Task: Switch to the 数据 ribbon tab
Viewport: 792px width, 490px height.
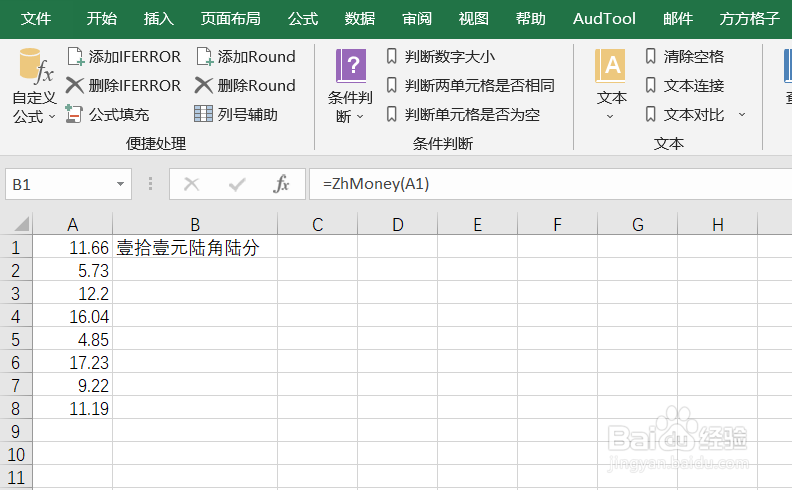Action: (x=360, y=19)
